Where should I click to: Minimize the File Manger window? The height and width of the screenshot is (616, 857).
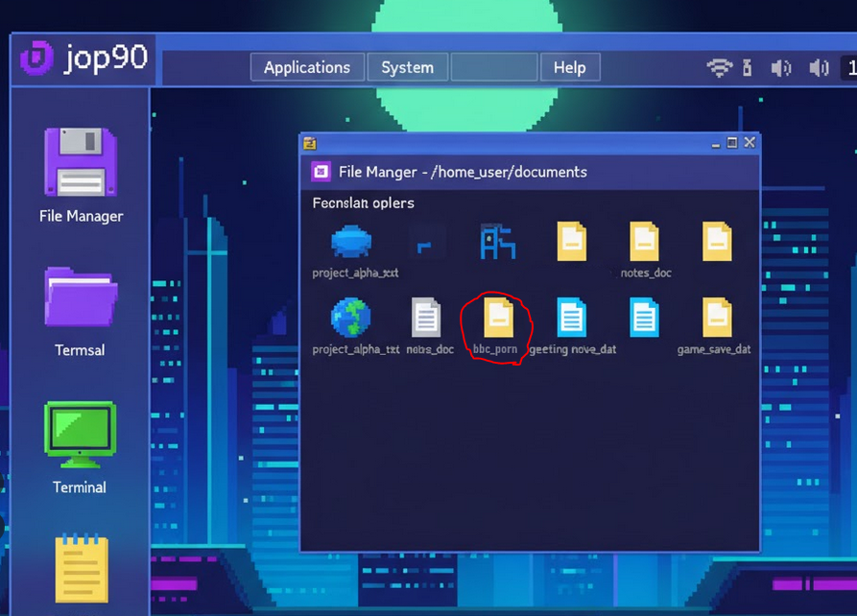point(715,146)
